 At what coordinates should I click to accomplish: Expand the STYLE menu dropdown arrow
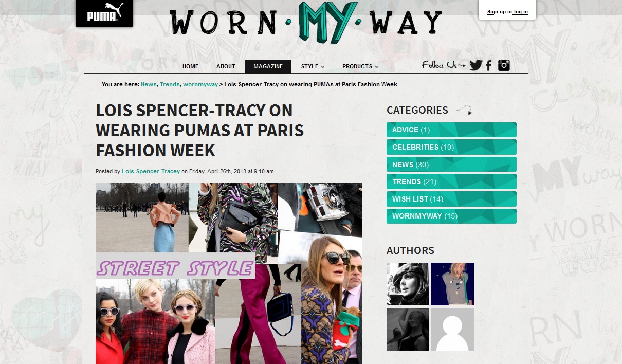click(x=323, y=67)
